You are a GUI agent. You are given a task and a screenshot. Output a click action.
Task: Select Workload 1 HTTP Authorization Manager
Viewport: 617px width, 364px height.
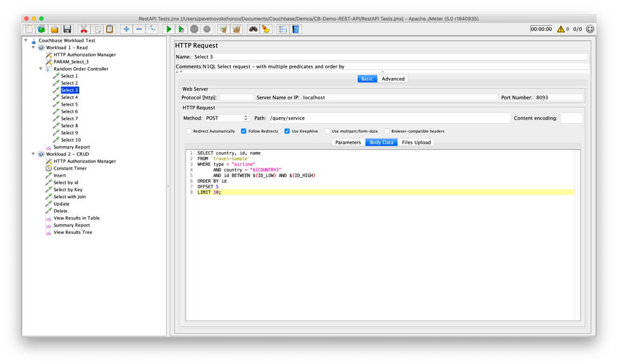[85, 54]
